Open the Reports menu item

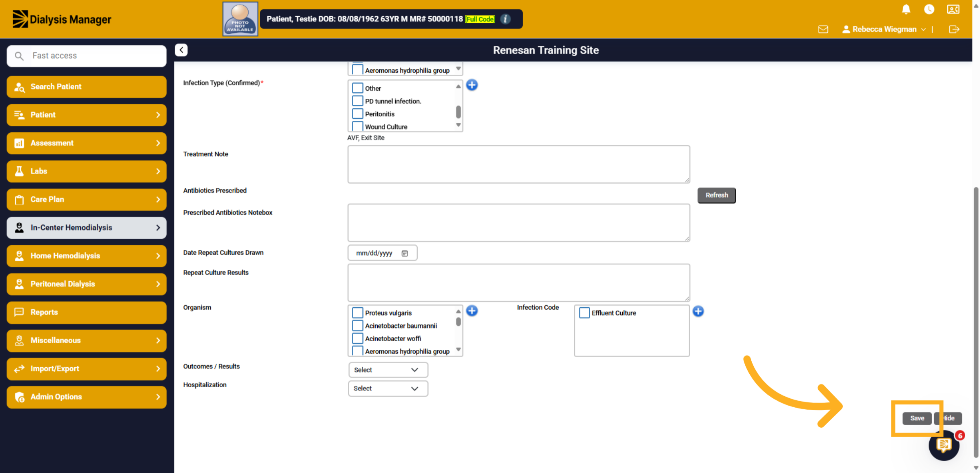(x=87, y=312)
